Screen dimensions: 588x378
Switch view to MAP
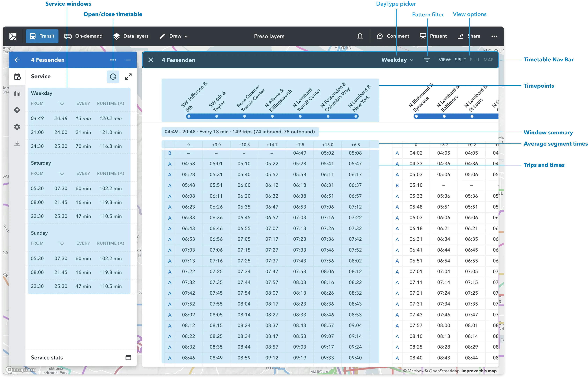pos(488,60)
